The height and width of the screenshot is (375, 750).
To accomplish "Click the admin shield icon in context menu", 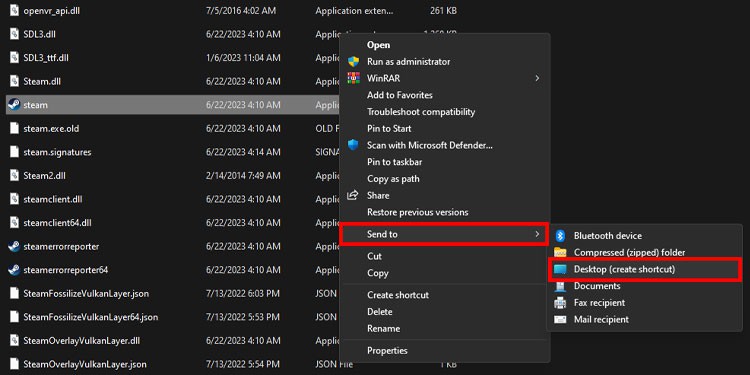I will point(353,62).
